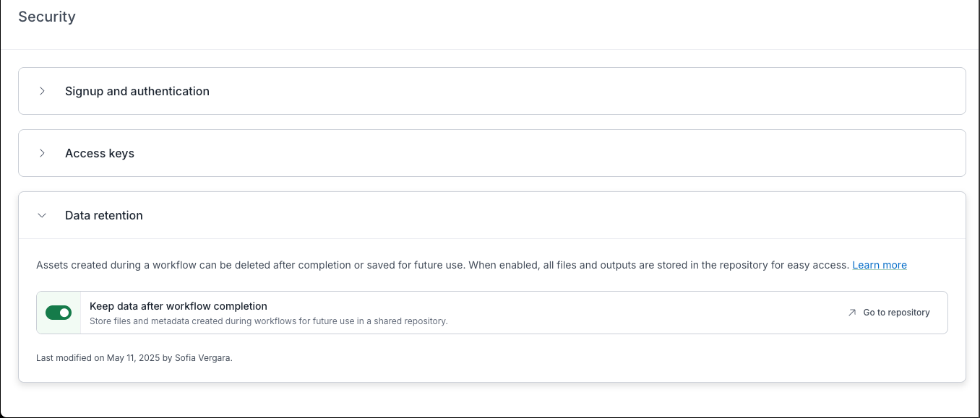Screen dimensions: 980x418
Task: Click empty space in Access keys row
Action: (578, 153)
